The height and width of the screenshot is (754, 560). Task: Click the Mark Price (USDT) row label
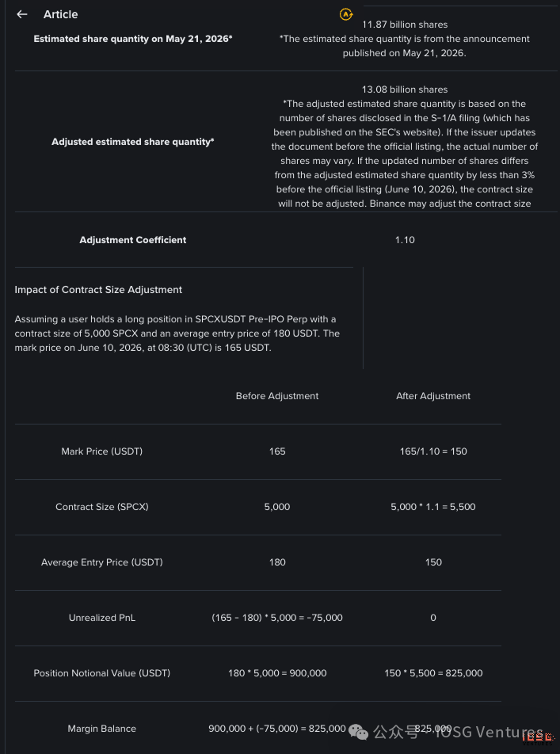102,451
